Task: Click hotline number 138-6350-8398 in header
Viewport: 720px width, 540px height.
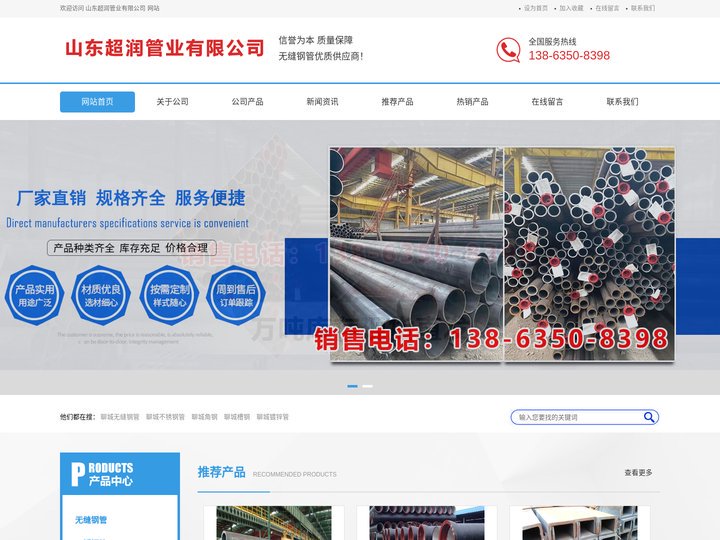Action: click(569, 56)
